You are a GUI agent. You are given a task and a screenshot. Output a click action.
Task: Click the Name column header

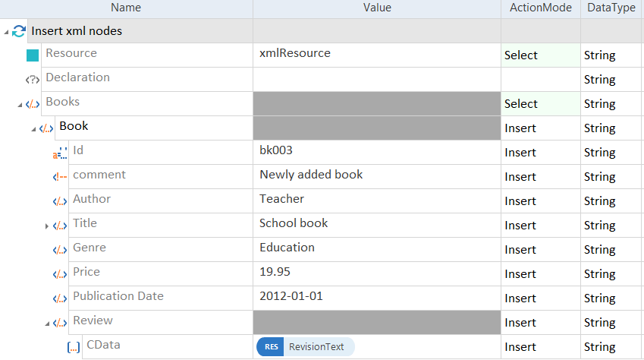126,8
